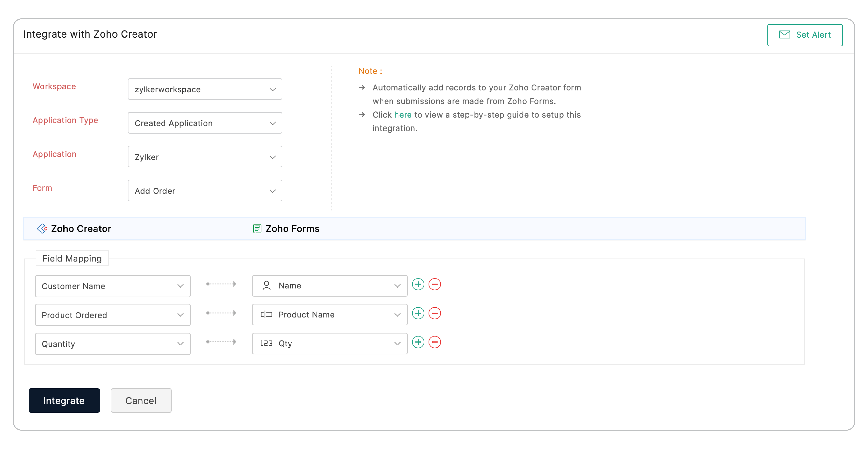Open the Customer Name field dropdown

pos(112,286)
